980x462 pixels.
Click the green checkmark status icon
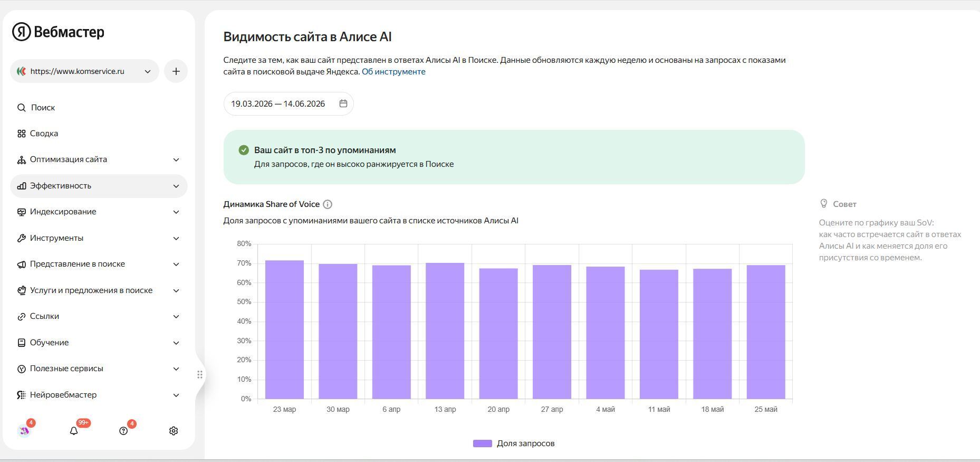tap(244, 150)
